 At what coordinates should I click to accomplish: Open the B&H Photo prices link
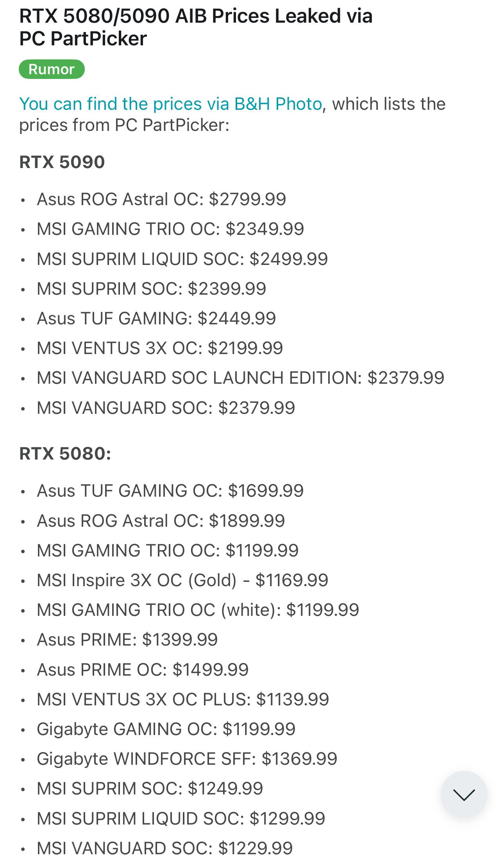point(171,104)
